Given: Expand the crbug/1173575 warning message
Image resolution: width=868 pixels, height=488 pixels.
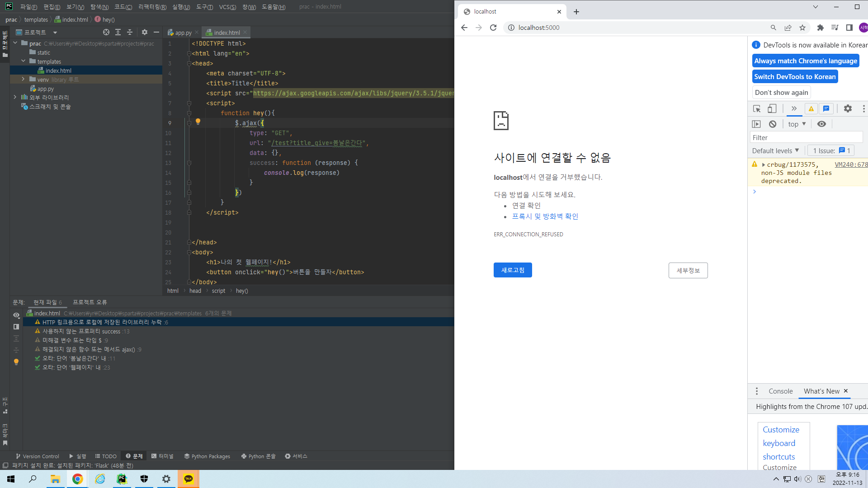Looking at the screenshot, I should 763,165.
